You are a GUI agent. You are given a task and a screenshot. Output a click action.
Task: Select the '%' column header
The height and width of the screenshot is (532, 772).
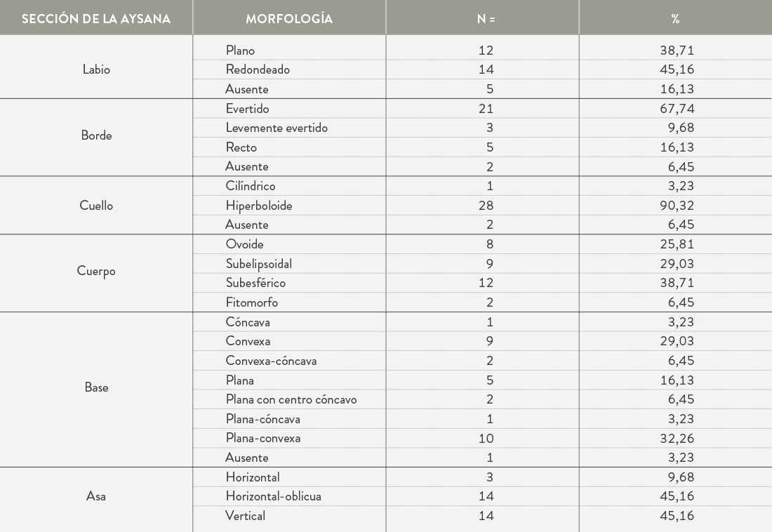pyautogui.click(x=675, y=19)
